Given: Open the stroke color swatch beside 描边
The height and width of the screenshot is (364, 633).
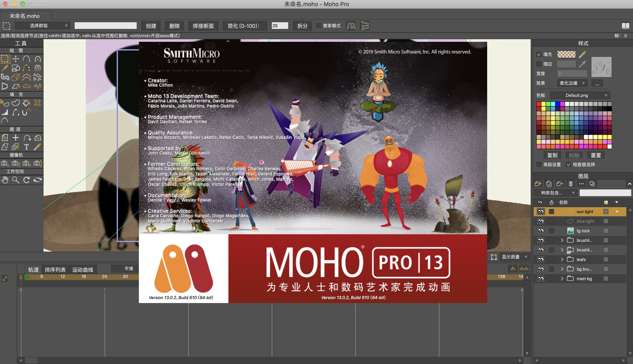Looking at the screenshot, I should tap(566, 64).
